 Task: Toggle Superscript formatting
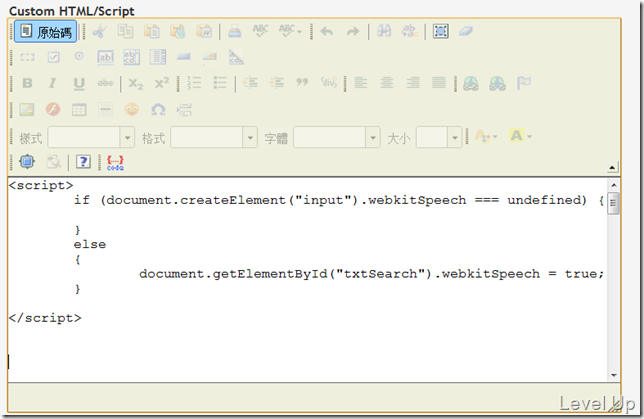pyautogui.click(x=161, y=83)
